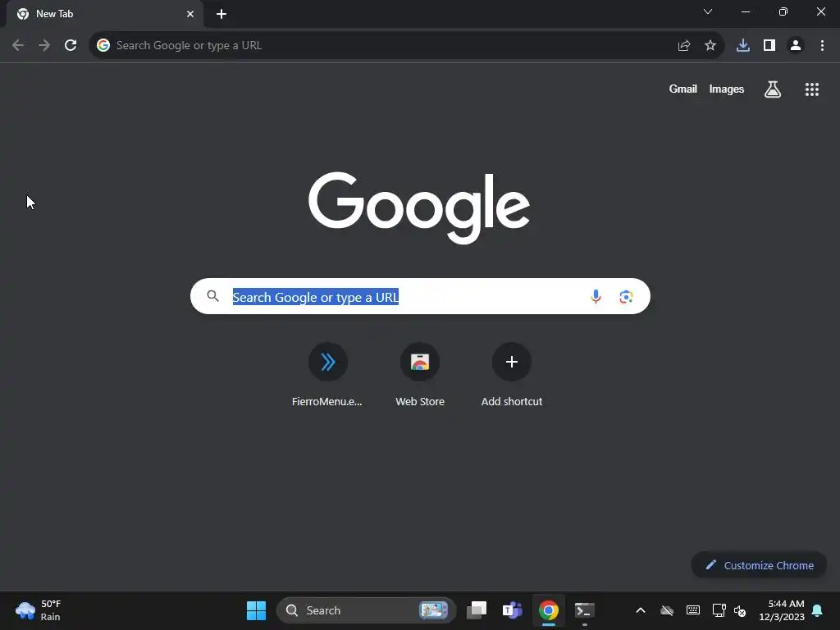840x630 pixels.
Task: Start voice search with microphone icon
Action: [x=596, y=296]
